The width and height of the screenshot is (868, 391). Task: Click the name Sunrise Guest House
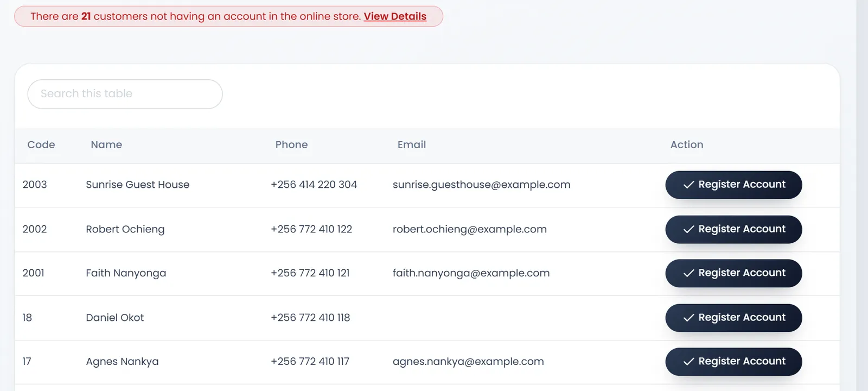[138, 185]
